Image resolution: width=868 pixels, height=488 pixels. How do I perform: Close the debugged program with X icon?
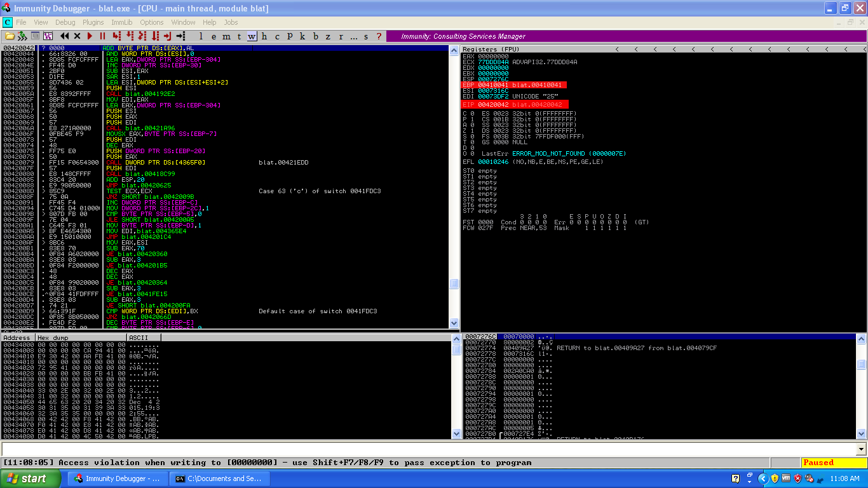(77, 36)
